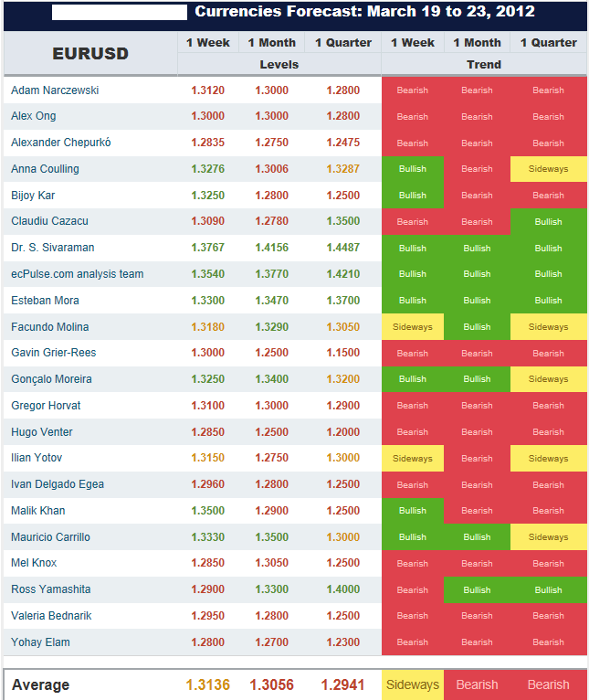The height and width of the screenshot is (700, 589).
Task: Select Anna Coulling's 1.3276 week level
Action: (x=208, y=169)
